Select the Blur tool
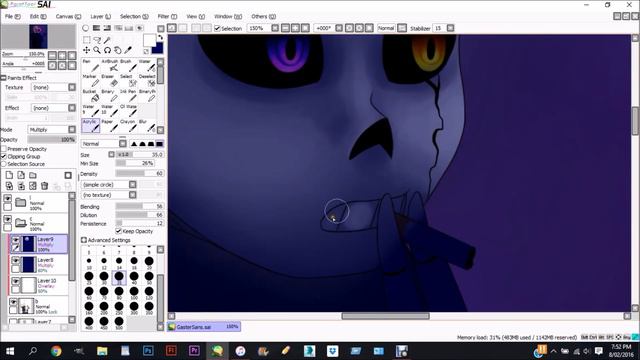 click(147, 126)
